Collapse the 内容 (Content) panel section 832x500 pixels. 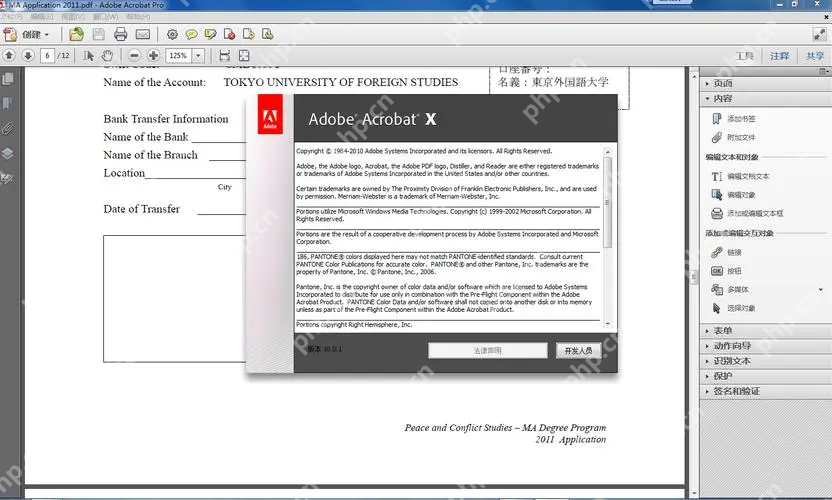point(722,99)
